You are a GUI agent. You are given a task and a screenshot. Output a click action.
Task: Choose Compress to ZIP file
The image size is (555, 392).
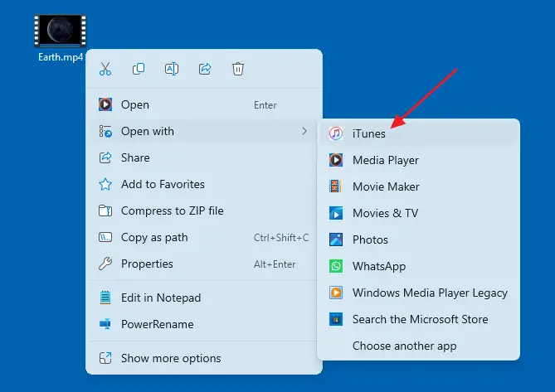pos(204,211)
